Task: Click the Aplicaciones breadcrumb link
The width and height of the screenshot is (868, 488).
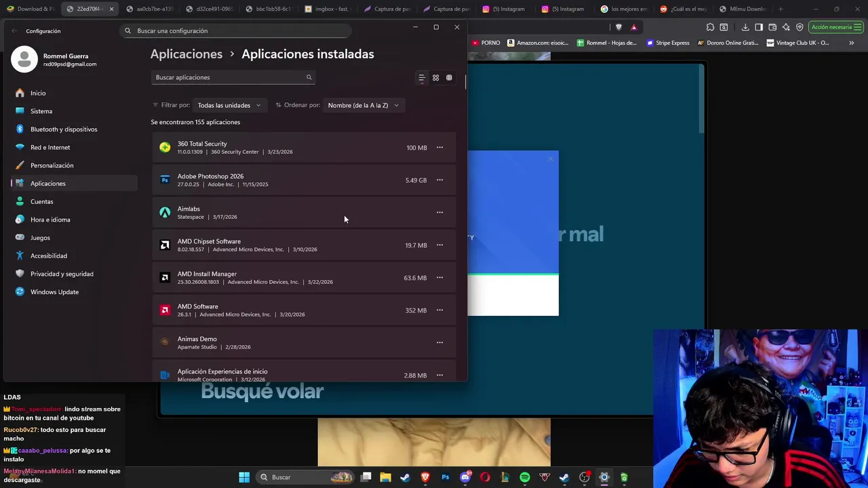Action: pos(186,54)
